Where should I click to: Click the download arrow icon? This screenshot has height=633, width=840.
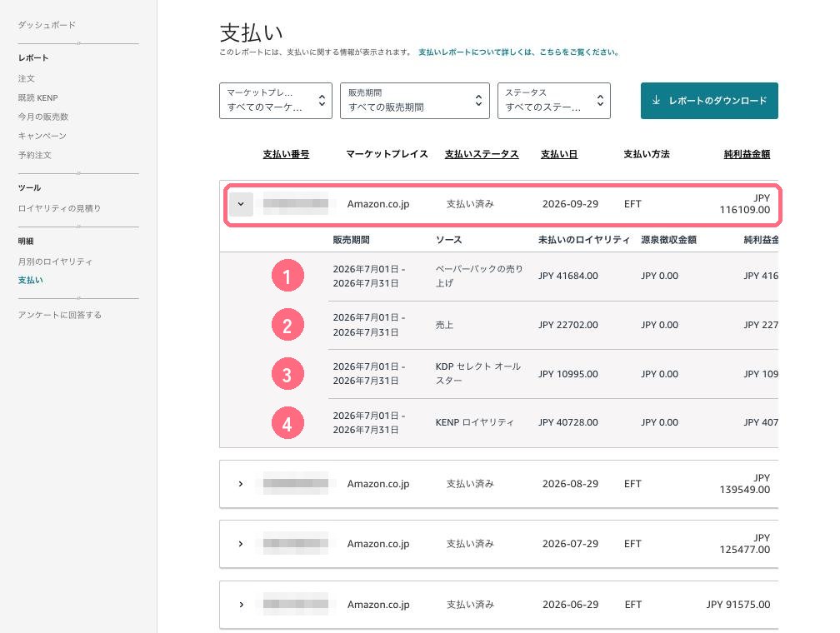(x=656, y=100)
